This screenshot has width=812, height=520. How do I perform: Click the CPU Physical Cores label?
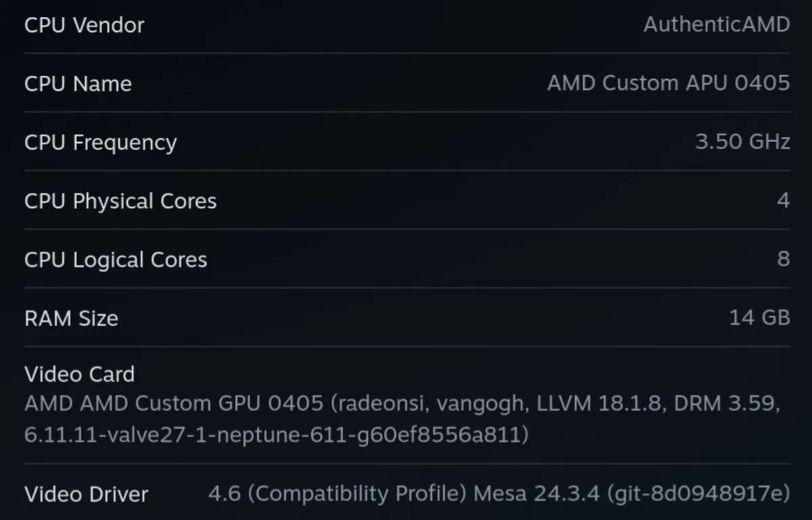[x=120, y=200]
